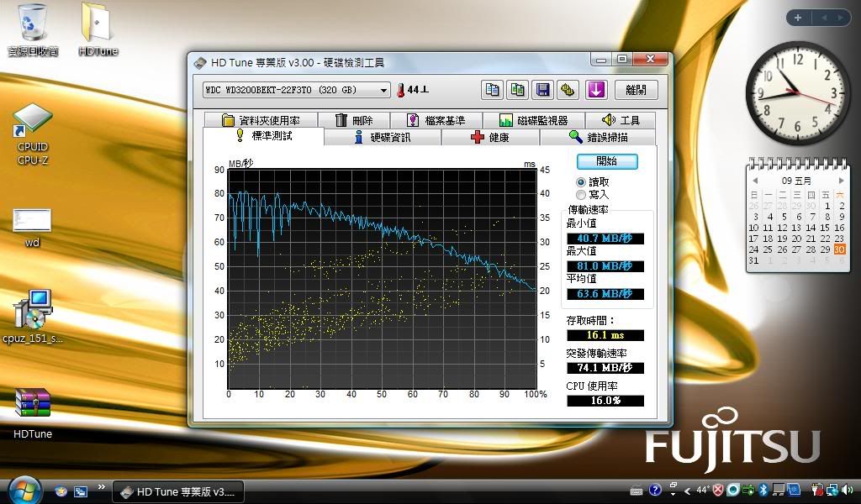Click the 44° temperature tray readout

(x=702, y=490)
